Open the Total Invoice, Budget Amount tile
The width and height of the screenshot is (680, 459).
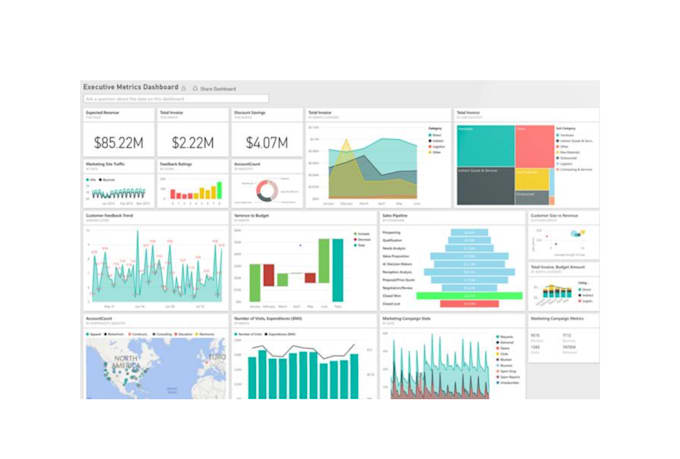pos(564,286)
